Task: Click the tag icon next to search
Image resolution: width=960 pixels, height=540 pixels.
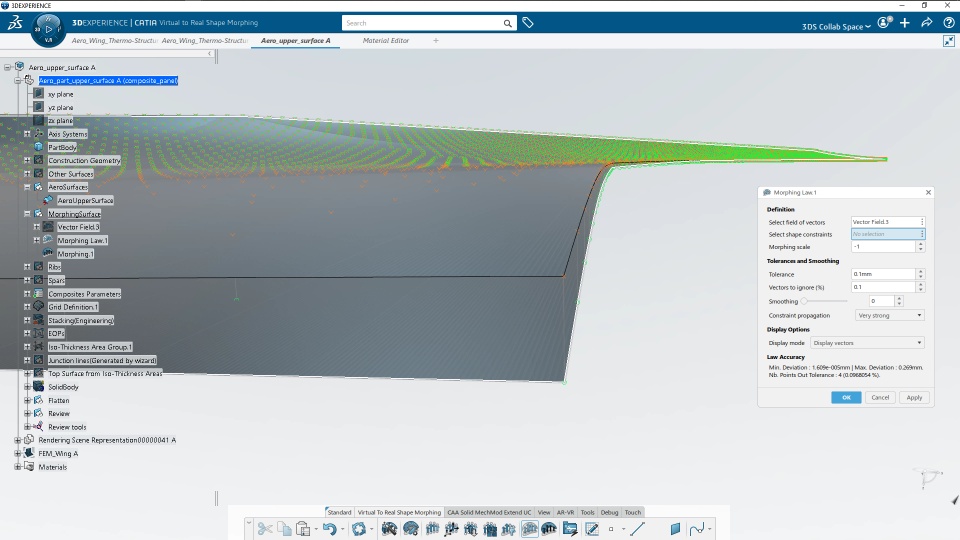Action: (x=528, y=23)
